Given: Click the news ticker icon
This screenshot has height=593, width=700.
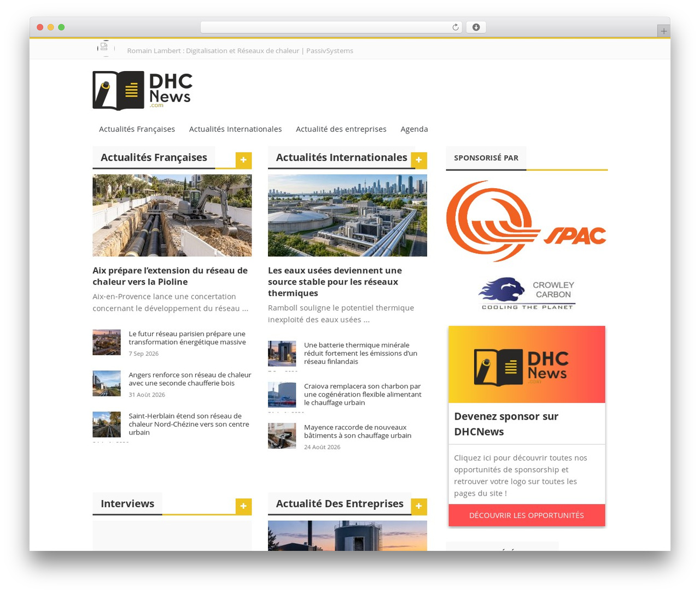Looking at the screenshot, I should point(106,48).
